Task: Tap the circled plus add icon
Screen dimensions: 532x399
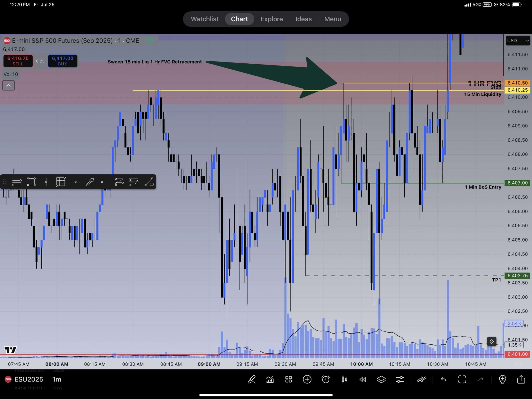Action: tap(307, 379)
